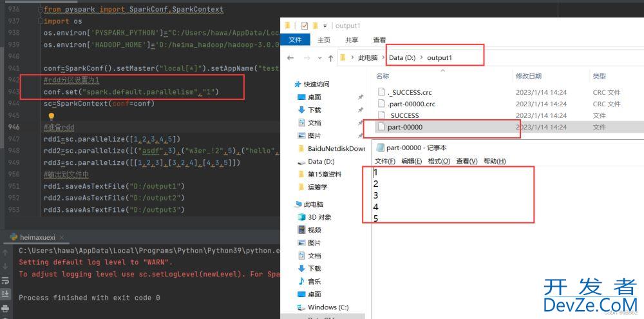The height and width of the screenshot is (319, 644).
Task: Open the recent locations dropdown in Explorer
Action: coord(320,58)
